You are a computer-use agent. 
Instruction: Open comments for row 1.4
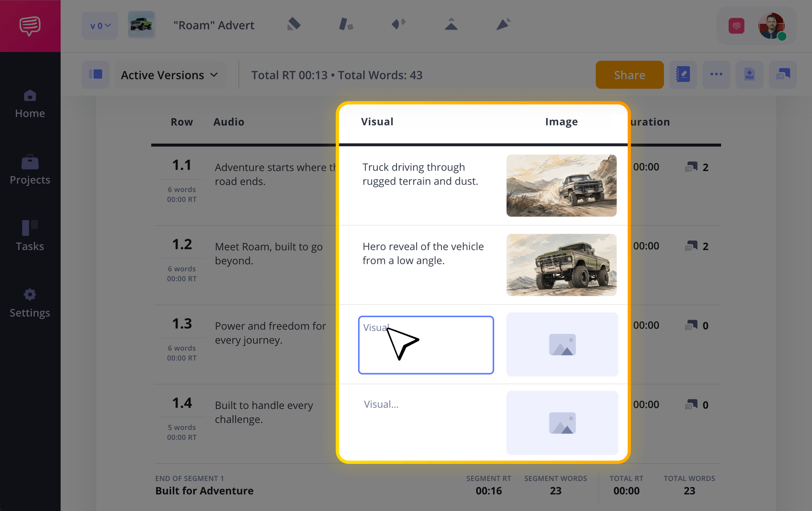[696, 405]
